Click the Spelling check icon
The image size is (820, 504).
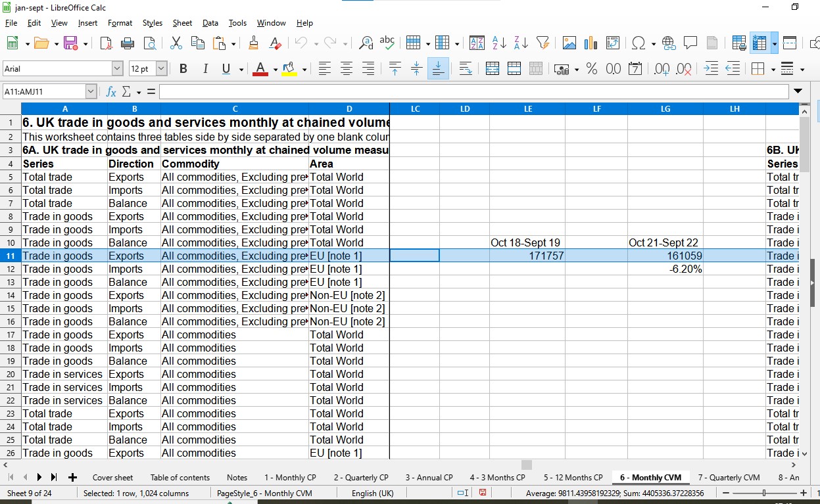[387, 43]
